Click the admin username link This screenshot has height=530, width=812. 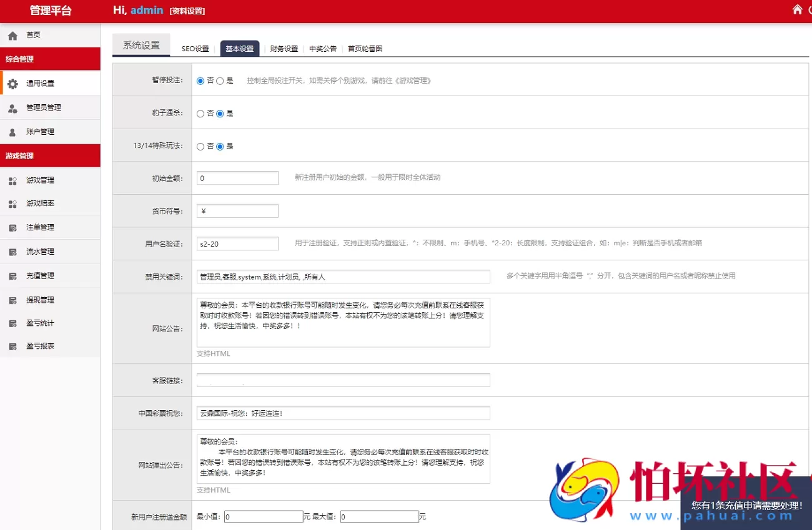(x=147, y=11)
